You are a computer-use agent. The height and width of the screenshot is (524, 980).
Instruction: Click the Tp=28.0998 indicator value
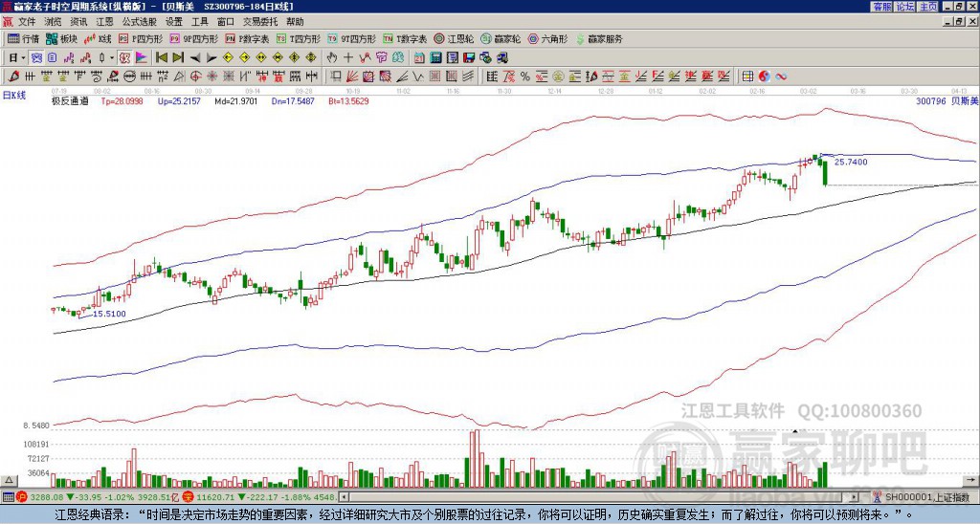tap(122, 100)
